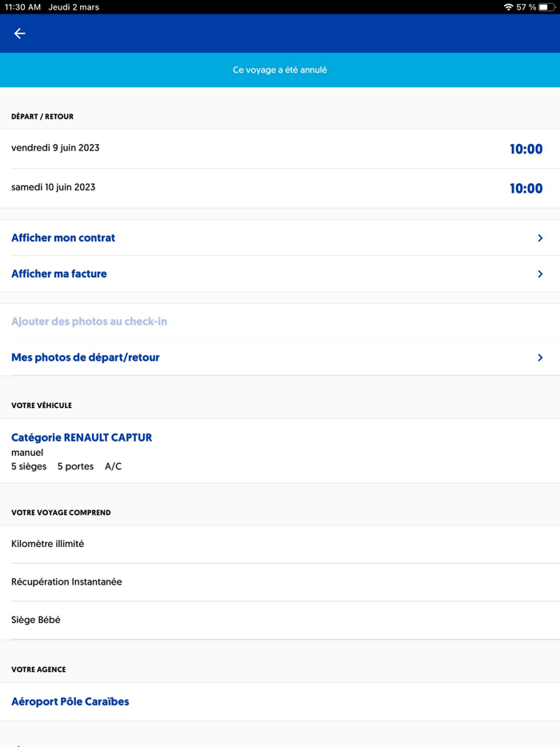Expand chevron for Mes photos de départ/retour
The image size is (560, 747).
coord(540,358)
